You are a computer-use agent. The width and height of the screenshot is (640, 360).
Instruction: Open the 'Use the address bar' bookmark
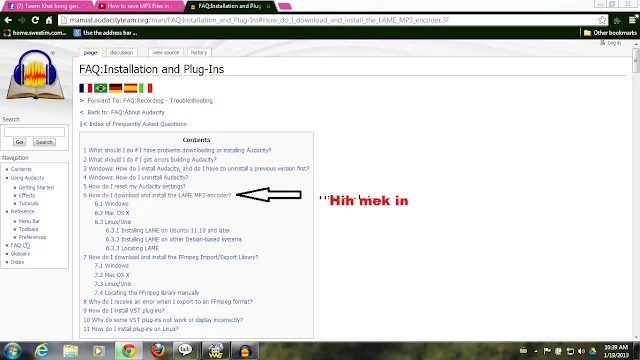[x=105, y=33]
